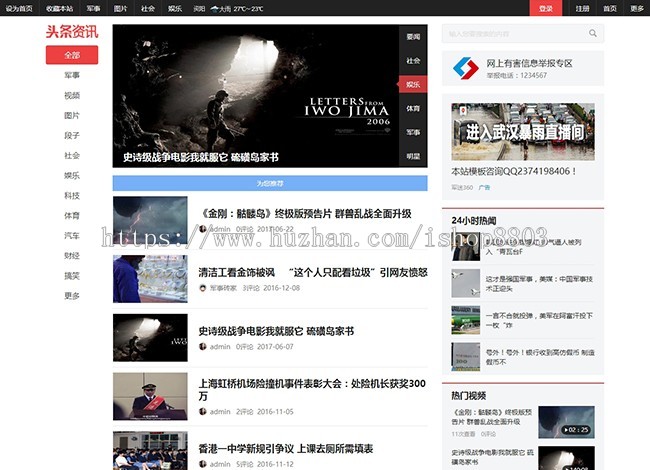The height and width of the screenshot is (470, 650).
Task: Click admin avatar under 史诗级战争电影 list article
Action: tap(203, 346)
